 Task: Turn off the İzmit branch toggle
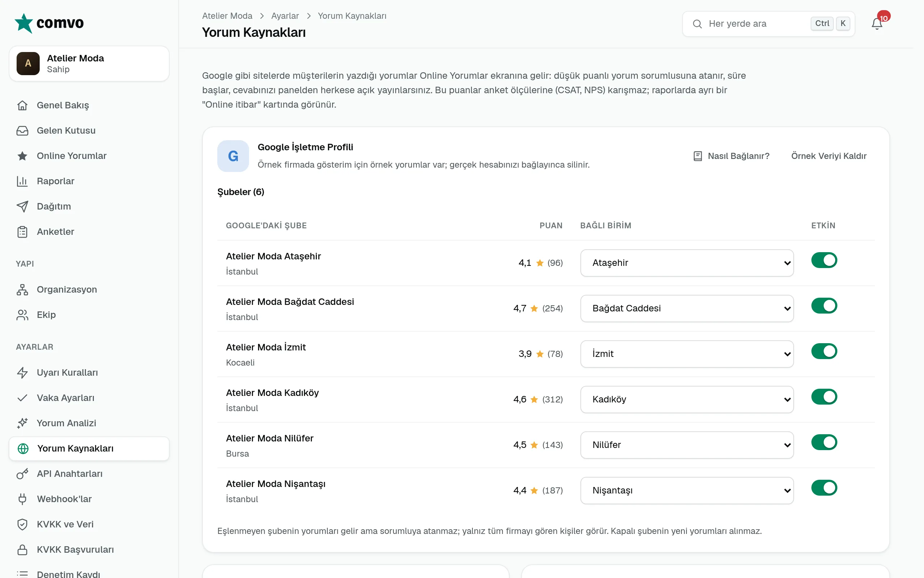(x=824, y=351)
